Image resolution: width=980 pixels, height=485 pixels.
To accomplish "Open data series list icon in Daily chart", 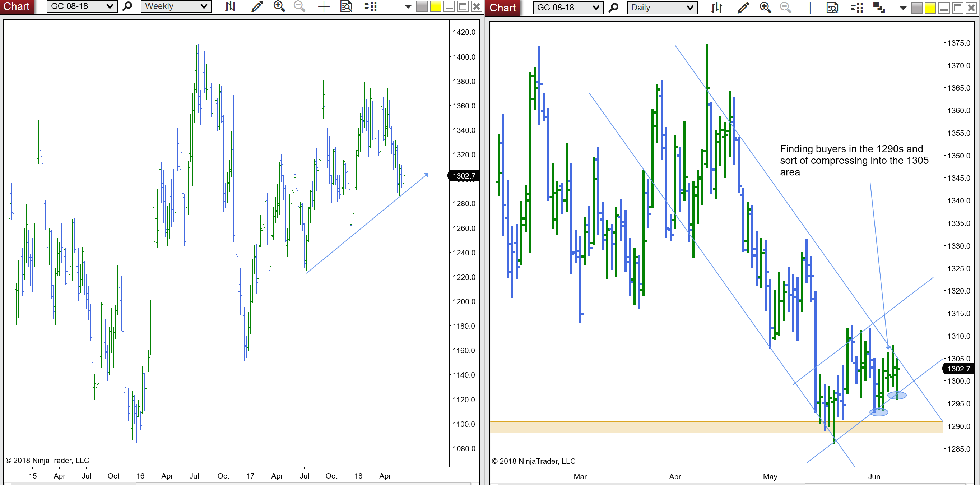I will tap(857, 8).
